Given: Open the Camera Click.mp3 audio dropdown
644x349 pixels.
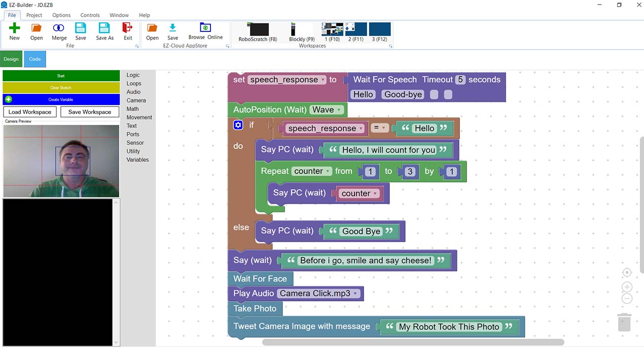Looking at the screenshot, I should (355, 294).
